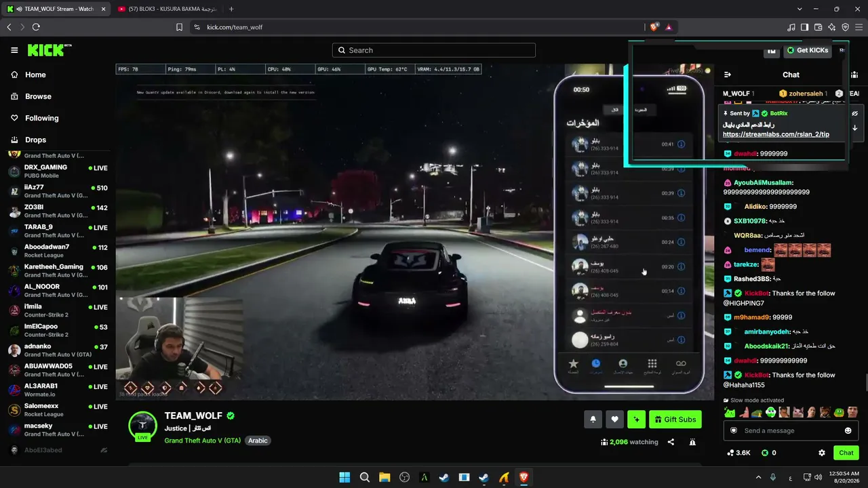Open the Kick hamburger sidebar menu
This screenshot has height=488, width=868.
[x=14, y=50]
